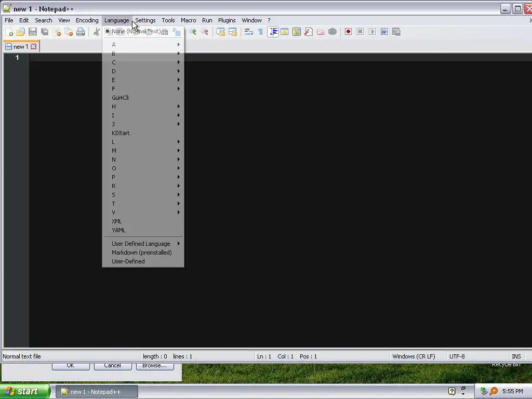Click Cancel button in the background dialog
532x399 pixels.
pyautogui.click(x=113, y=366)
